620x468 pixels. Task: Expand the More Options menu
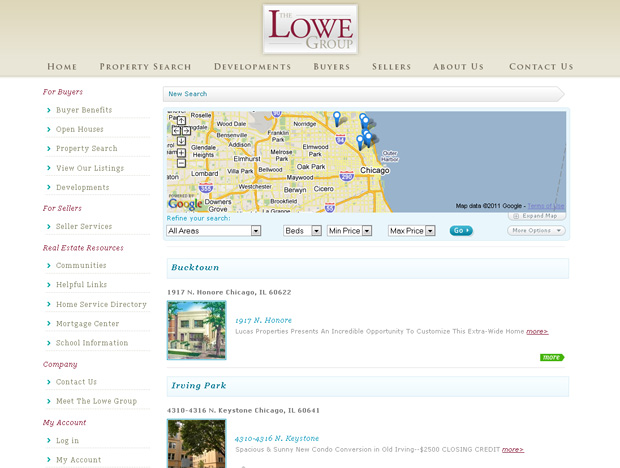(536, 230)
